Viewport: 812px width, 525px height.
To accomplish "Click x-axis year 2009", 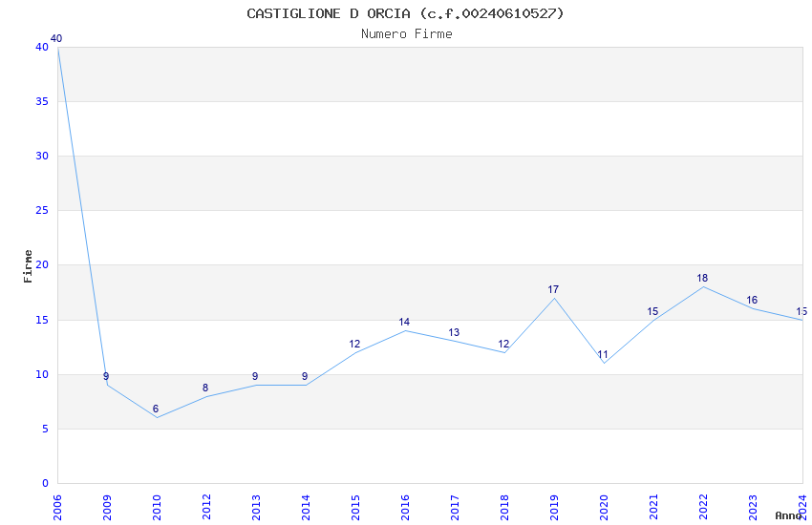I will coord(107,507).
